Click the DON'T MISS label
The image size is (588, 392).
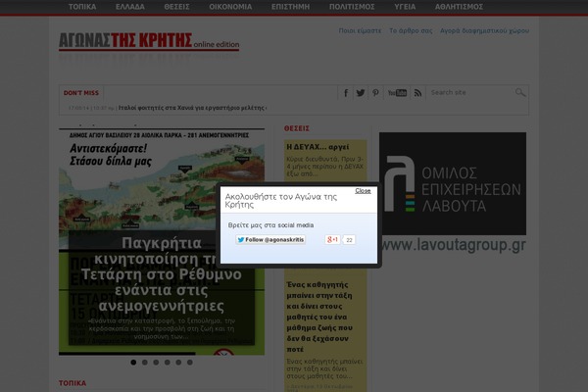81,93
